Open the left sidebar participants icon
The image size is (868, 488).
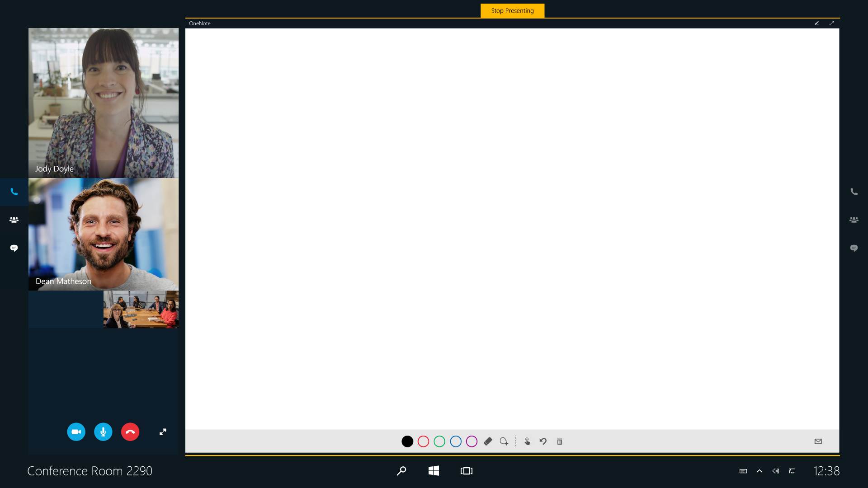[x=14, y=220]
